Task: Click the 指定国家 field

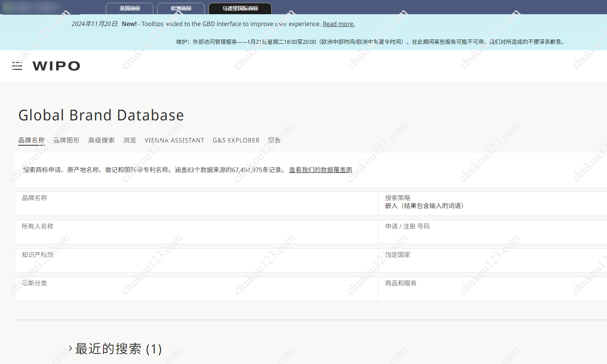Action: pyautogui.click(x=492, y=261)
